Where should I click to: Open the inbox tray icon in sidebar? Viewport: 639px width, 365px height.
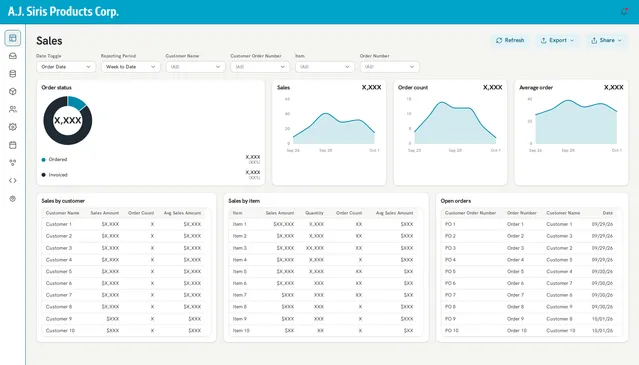tap(13, 56)
